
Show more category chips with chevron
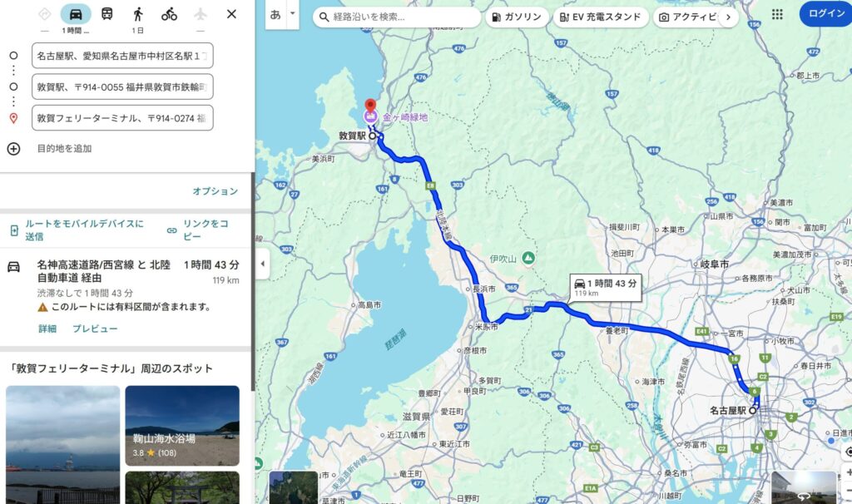[728, 17]
